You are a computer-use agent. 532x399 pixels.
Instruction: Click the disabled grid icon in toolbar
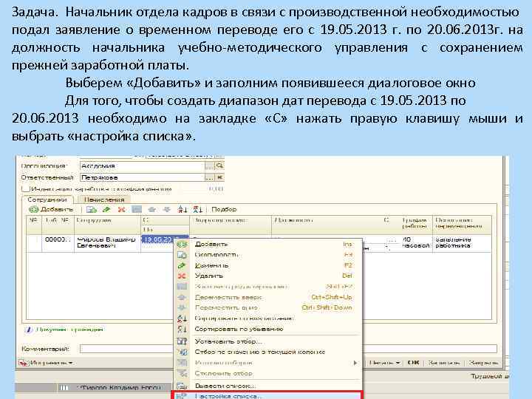[x=137, y=210]
